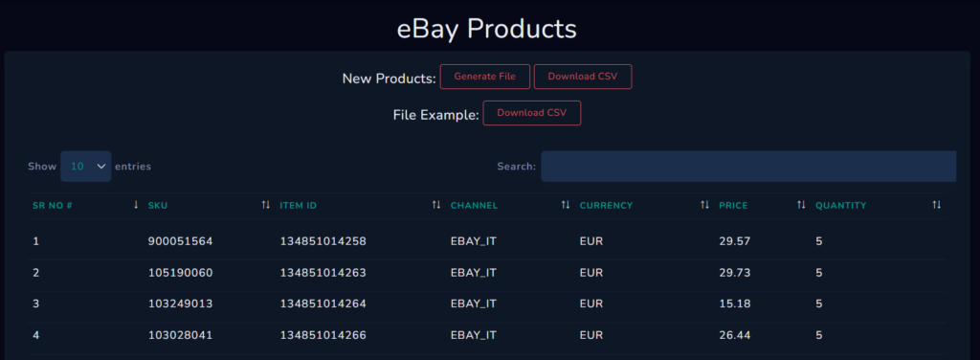Focus the Search input field
980x360 pixels.
(x=748, y=167)
